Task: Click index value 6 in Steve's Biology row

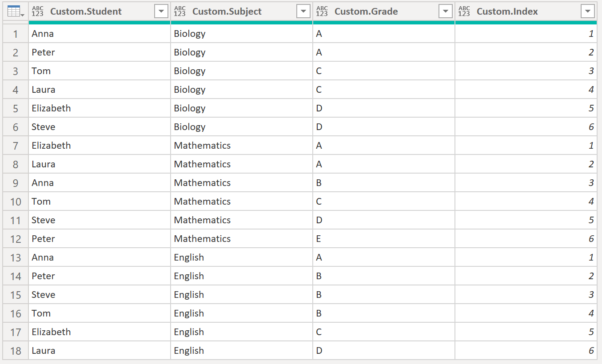Action: pyautogui.click(x=591, y=127)
